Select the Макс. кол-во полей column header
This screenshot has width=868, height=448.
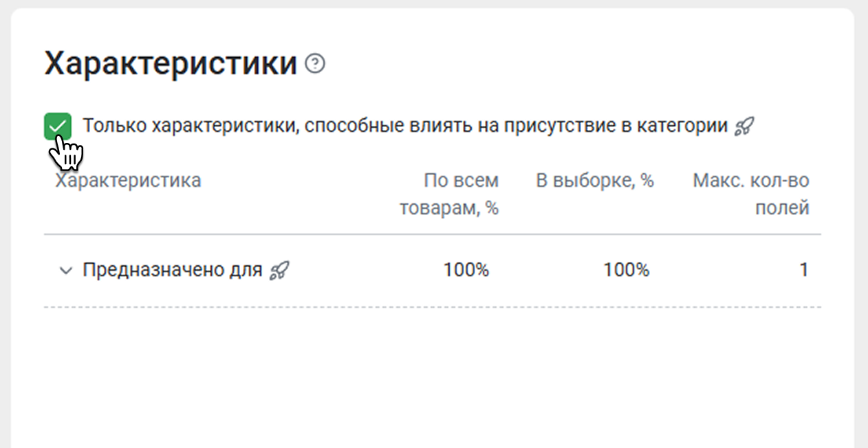pyautogui.click(x=751, y=194)
